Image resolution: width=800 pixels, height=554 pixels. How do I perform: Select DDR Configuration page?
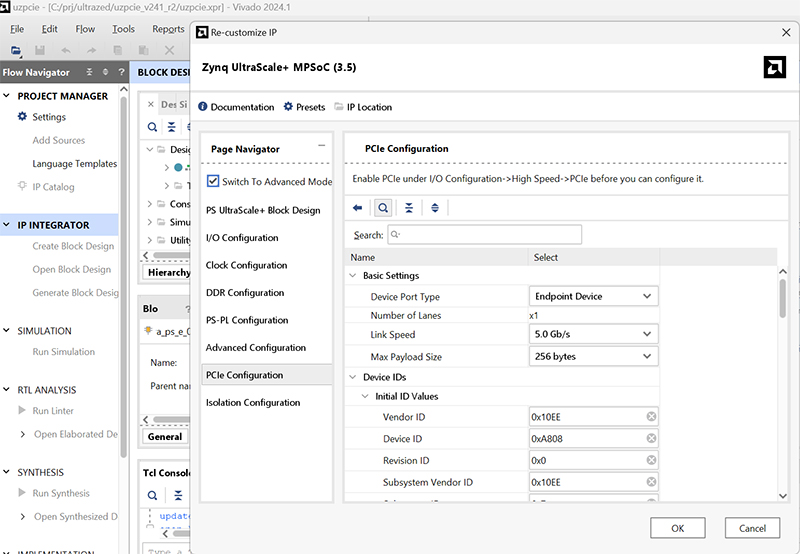246,293
